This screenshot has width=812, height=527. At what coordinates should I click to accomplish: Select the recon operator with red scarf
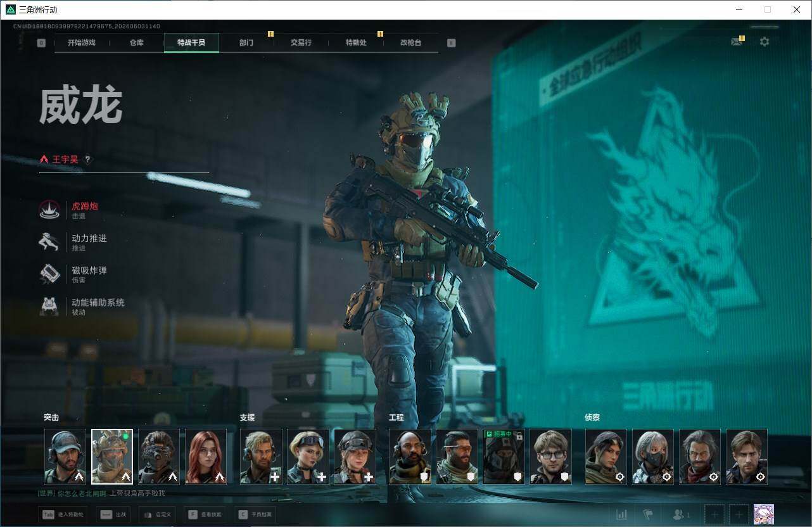click(x=699, y=457)
